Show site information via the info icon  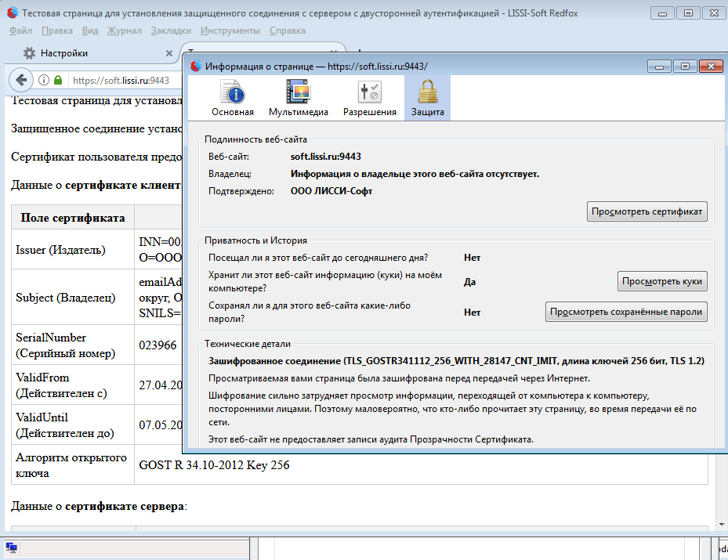(44, 80)
